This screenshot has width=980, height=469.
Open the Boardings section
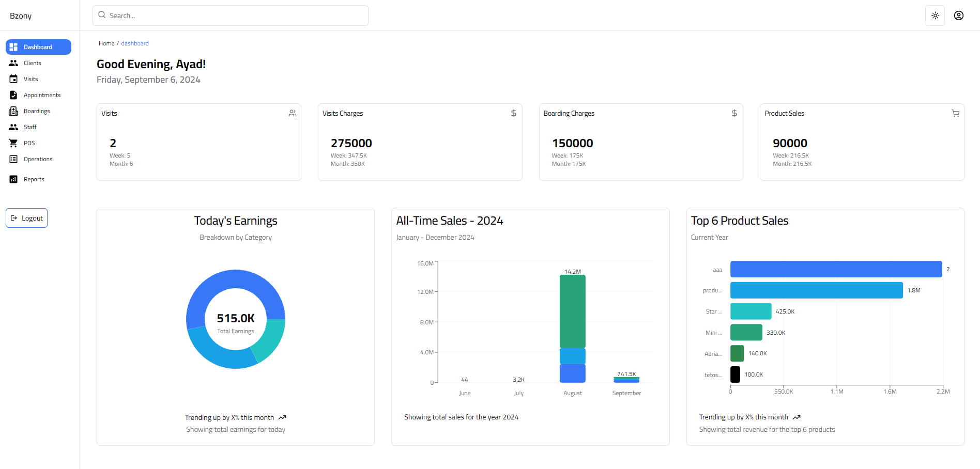point(37,111)
